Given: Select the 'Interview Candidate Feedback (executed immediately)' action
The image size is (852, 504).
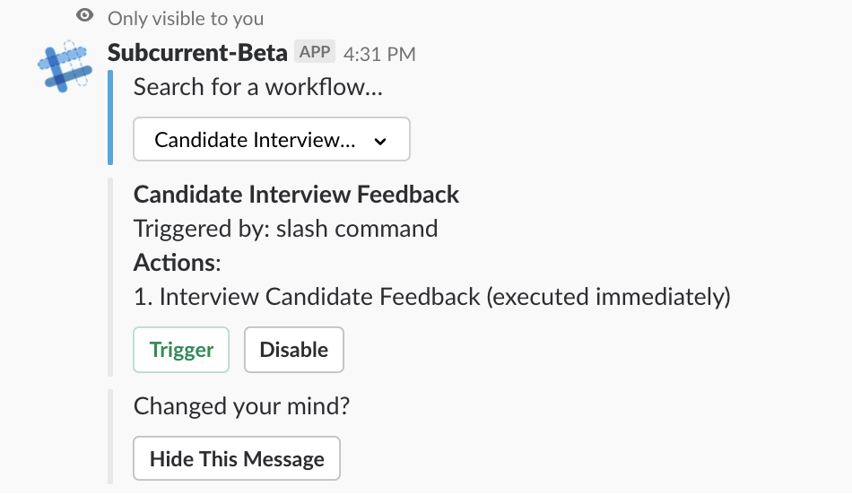Looking at the screenshot, I should [432, 297].
